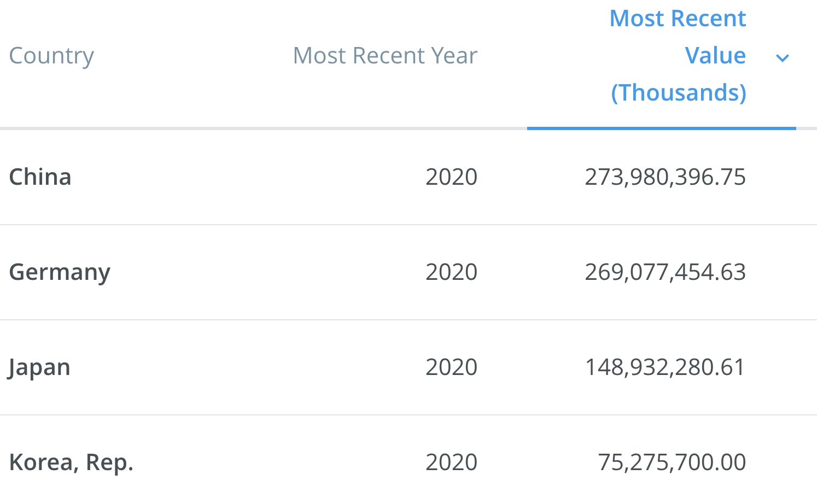Click China's value 273,980,396.75

(665, 177)
